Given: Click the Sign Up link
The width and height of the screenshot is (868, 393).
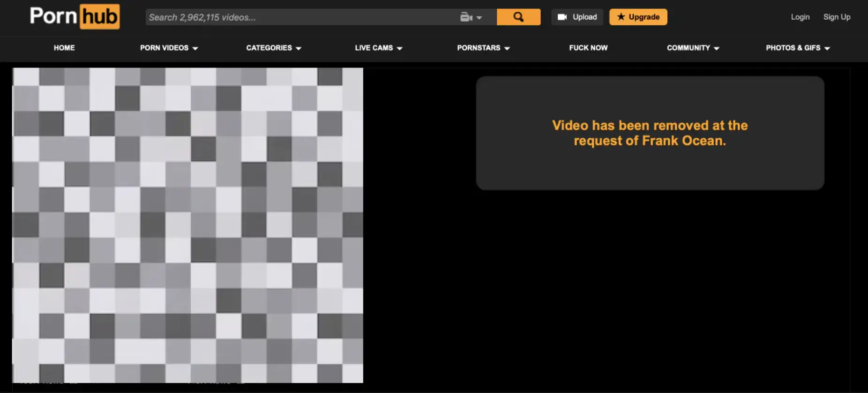Looking at the screenshot, I should coord(837,17).
